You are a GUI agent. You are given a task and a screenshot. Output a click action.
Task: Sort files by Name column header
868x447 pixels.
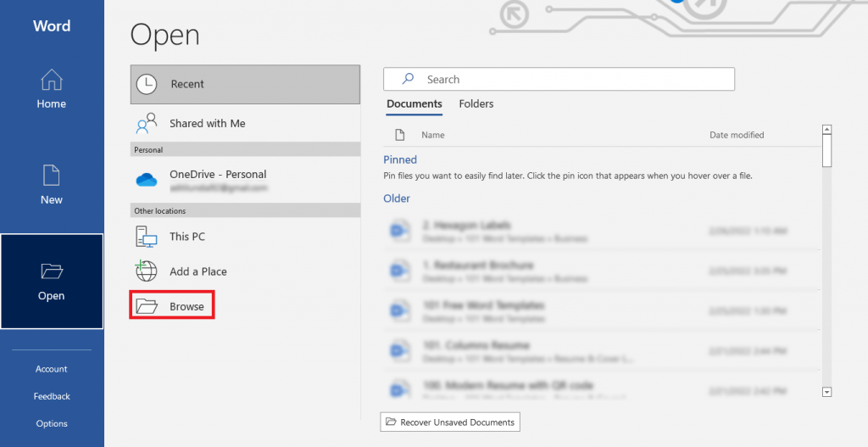tap(433, 135)
